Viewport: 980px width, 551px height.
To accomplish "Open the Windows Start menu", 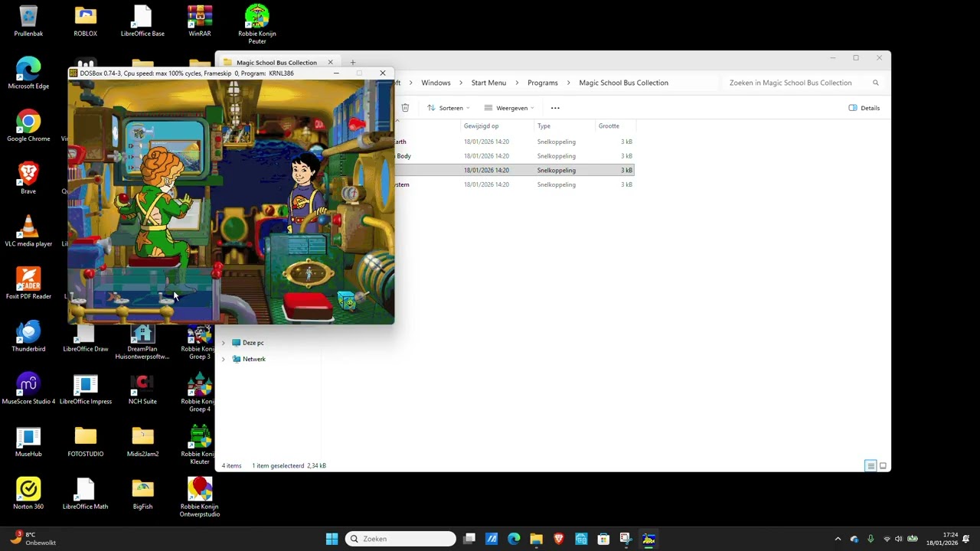I will [332, 539].
